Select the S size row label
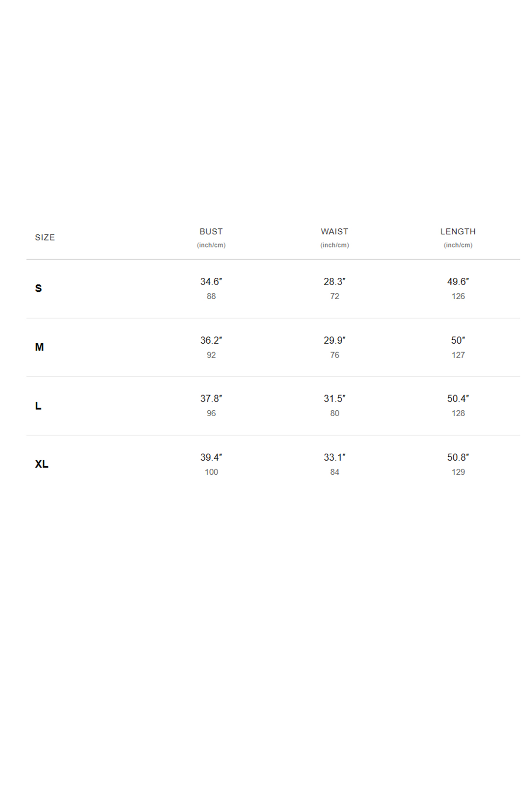Viewport: 532px width, 798px height. coord(39,288)
